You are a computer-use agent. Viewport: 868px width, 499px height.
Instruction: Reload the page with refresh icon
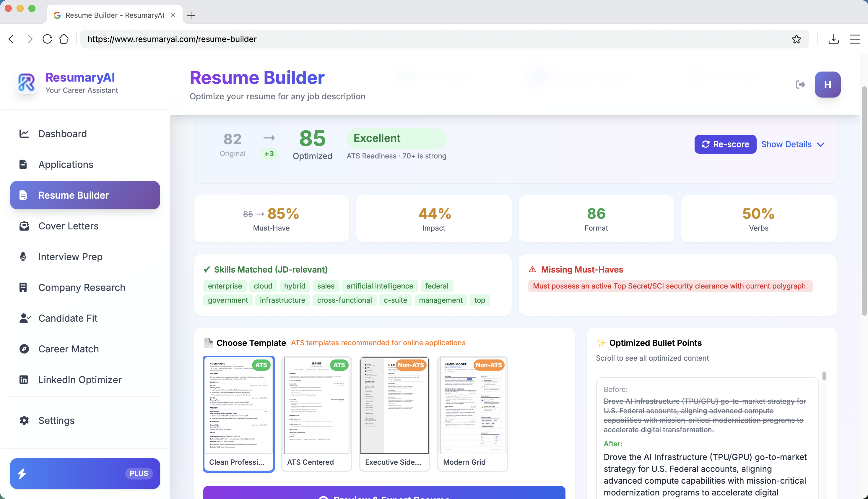47,39
